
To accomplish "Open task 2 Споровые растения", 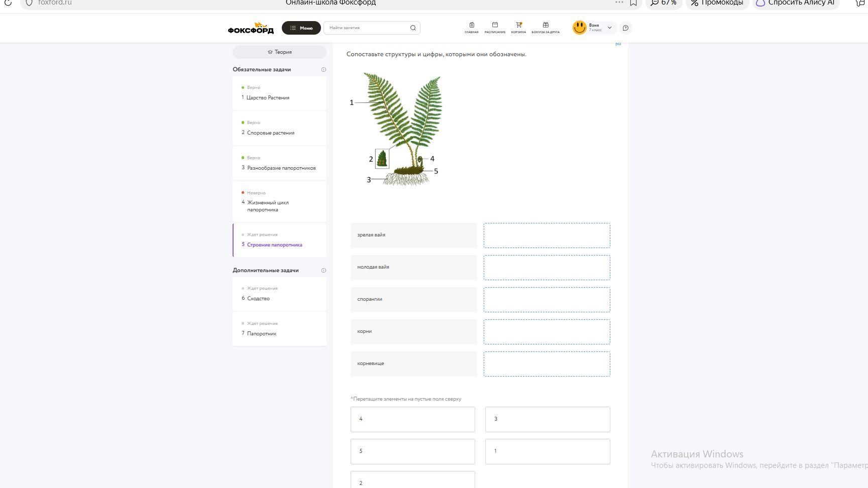I will [x=279, y=128].
